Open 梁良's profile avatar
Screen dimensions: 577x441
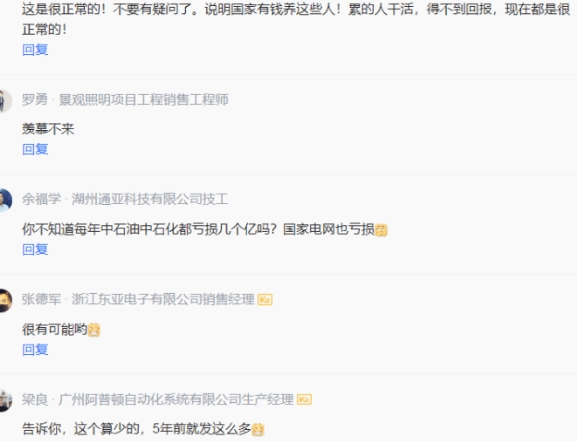coord(6,400)
